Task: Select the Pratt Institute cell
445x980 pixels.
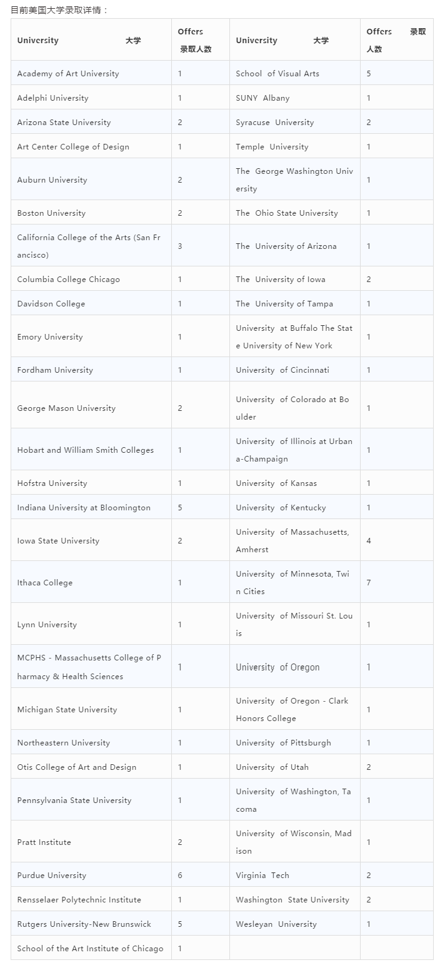Action: point(91,842)
